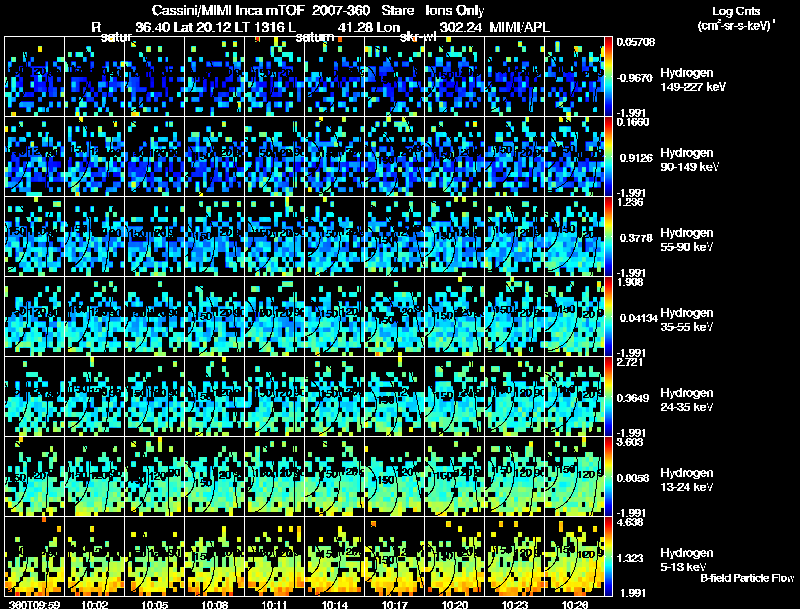
Task: Click the '0.3778' colorbar value
Action: (636, 238)
